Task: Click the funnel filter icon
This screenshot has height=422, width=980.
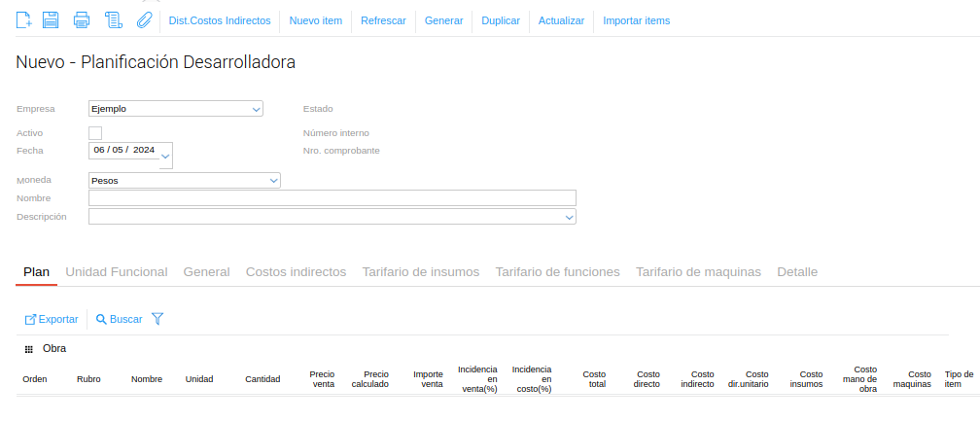Action: click(x=157, y=319)
